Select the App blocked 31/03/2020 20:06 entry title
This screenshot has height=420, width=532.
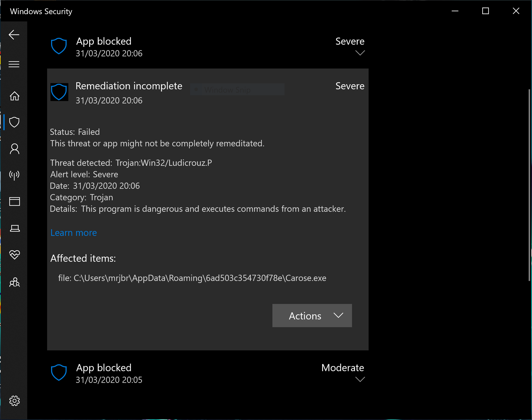(x=104, y=41)
